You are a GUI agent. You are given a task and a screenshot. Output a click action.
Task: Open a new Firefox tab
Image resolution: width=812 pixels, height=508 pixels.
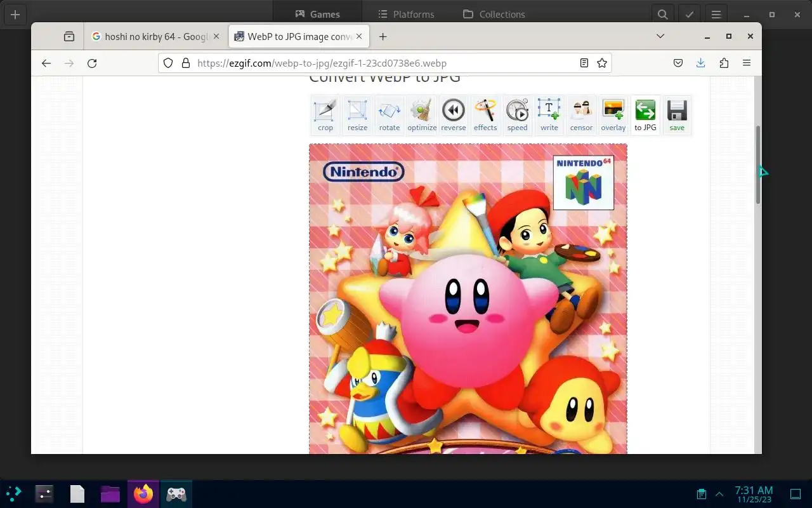pyautogui.click(x=383, y=37)
